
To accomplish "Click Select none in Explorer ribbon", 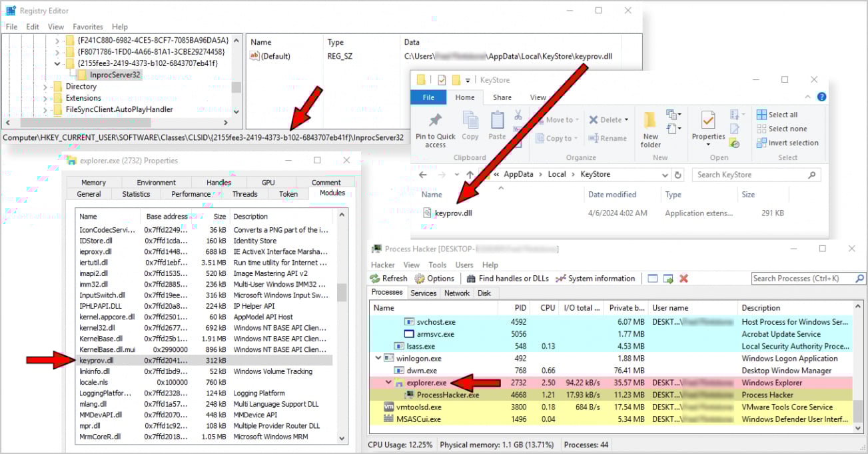I will pos(781,129).
